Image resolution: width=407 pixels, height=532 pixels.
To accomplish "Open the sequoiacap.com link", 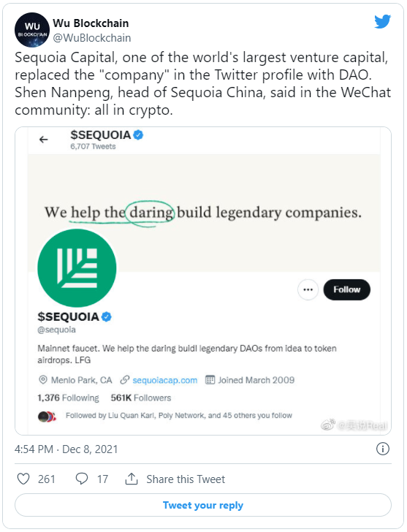I will (165, 380).
